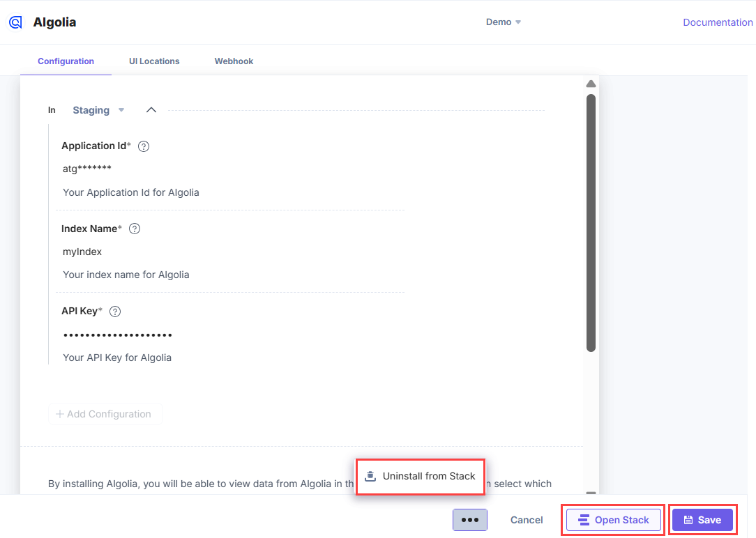Click the Algolia logo icon
756x538 pixels.
[x=15, y=22]
